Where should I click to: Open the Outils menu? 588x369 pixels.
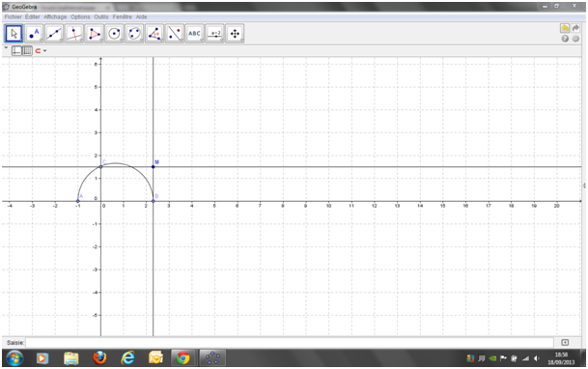[x=101, y=16]
